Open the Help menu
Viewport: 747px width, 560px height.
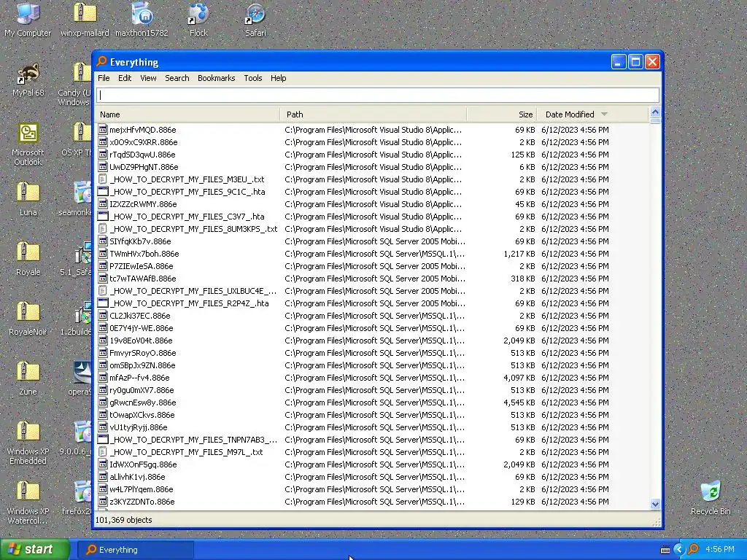point(278,78)
